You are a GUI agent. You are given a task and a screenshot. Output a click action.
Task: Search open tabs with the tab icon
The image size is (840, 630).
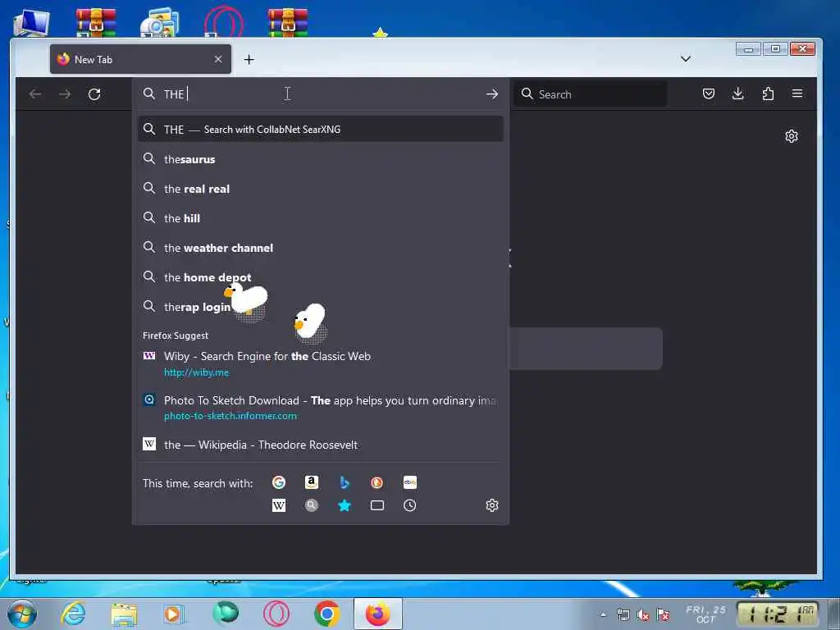click(377, 505)
